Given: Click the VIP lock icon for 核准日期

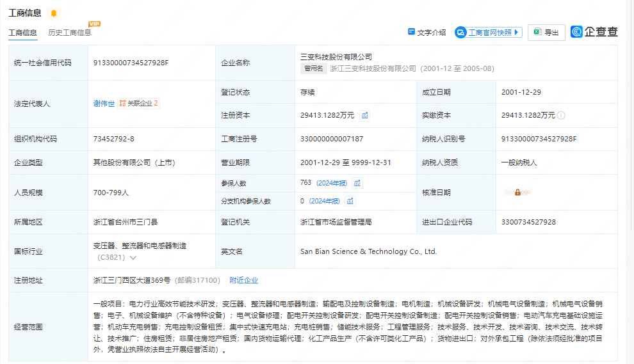Looking at the screenshot, I should [517, 193].
